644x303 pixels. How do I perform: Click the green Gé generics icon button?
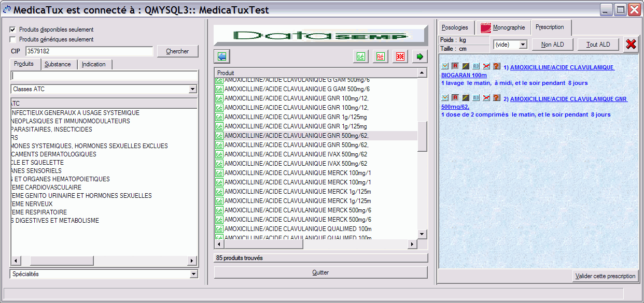360,56
